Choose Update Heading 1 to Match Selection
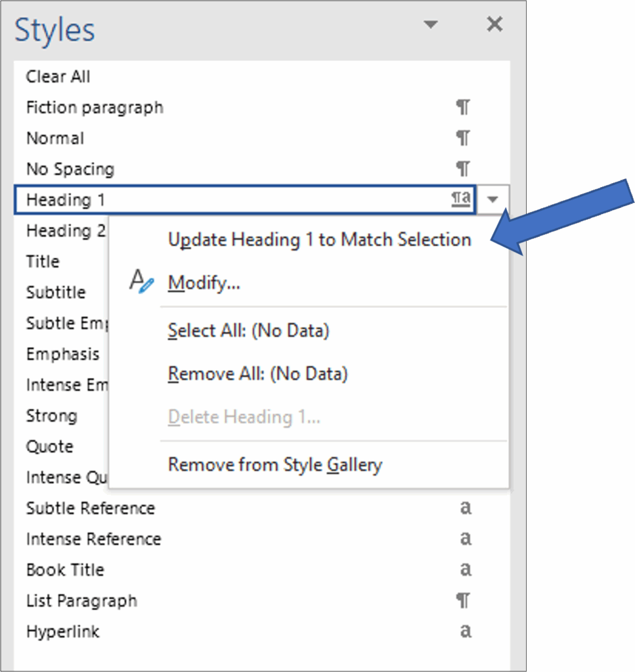Image resolution: width=635 pixels, height=672 pixels. [319, 240]
